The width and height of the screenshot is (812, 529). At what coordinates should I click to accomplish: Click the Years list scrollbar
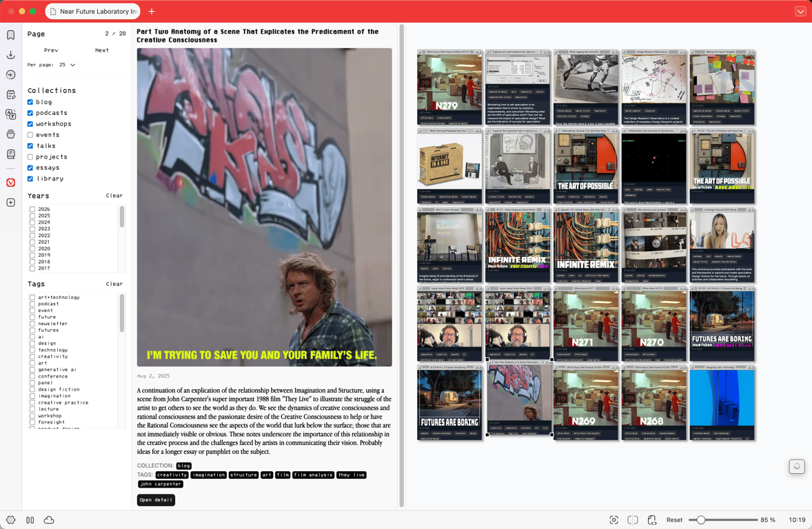[x=122, y=217]
